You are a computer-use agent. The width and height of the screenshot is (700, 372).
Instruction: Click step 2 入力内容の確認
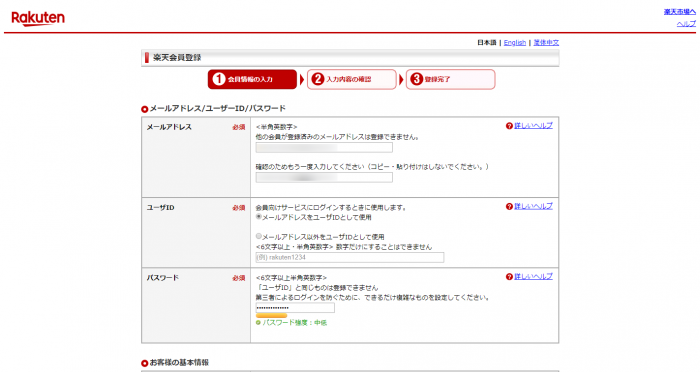pos(352,79)
